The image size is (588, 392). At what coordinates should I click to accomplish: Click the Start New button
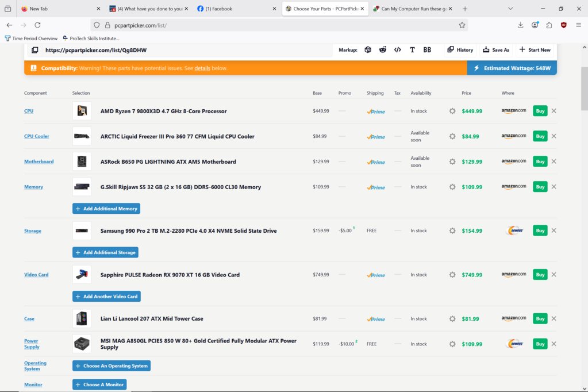coord(535,50)
